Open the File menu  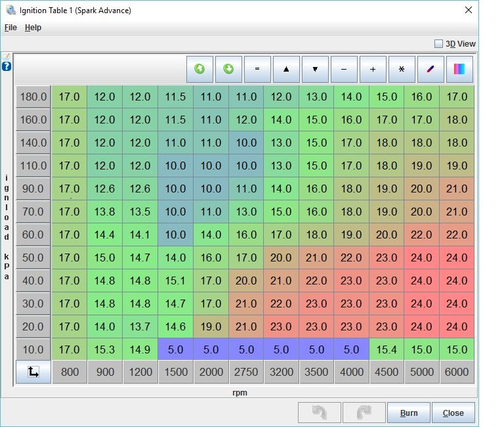pos(10,28)
